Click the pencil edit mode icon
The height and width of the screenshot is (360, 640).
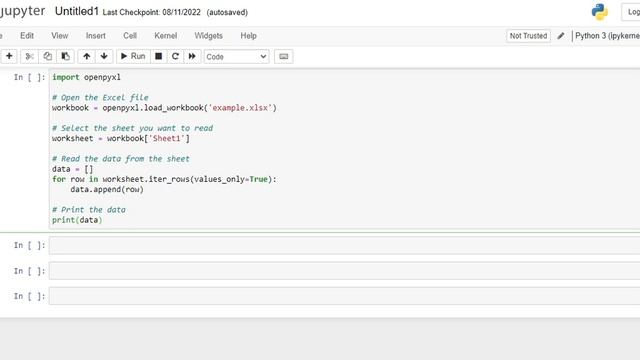click(561, 36)
